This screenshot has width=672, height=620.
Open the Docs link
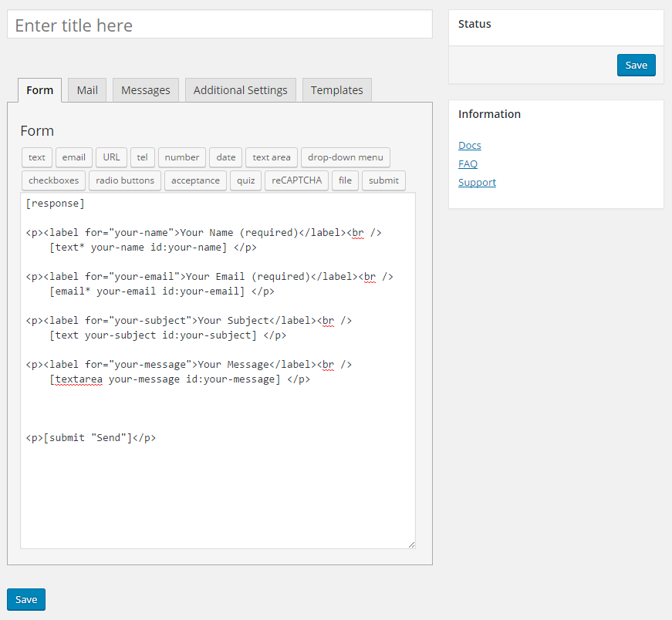point(470,145)
